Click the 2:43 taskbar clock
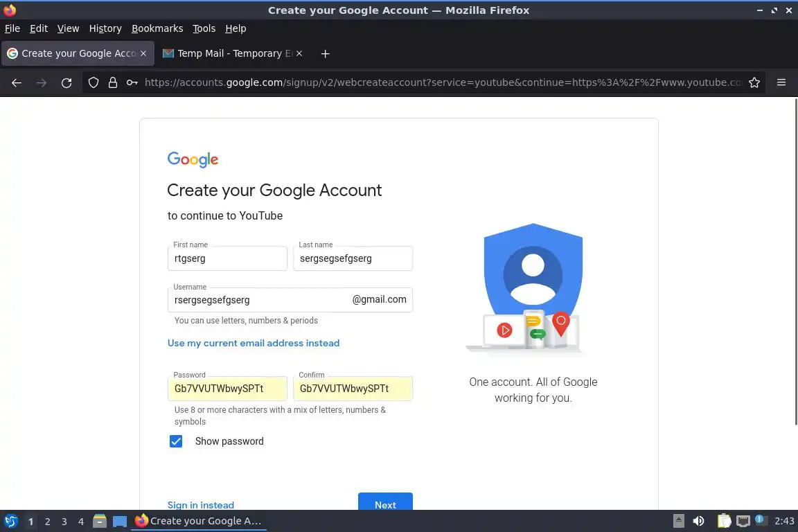This screenshot has height=532, width=798. 783,521
